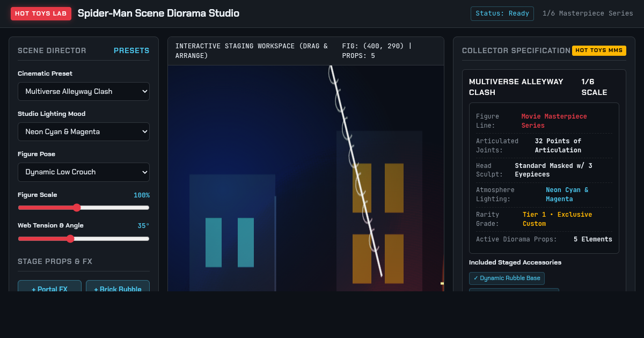Viewport: 644px width, 338px height.
Task: Click the 'MULTIVERSE ALLEYWAY CLASH' card title
Action: (x=516, y=87)
